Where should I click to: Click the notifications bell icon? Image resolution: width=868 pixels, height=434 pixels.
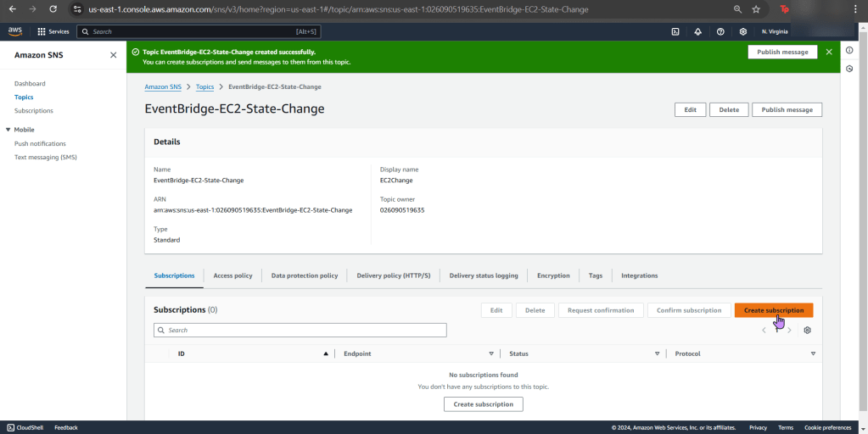(x=697, y=31)
